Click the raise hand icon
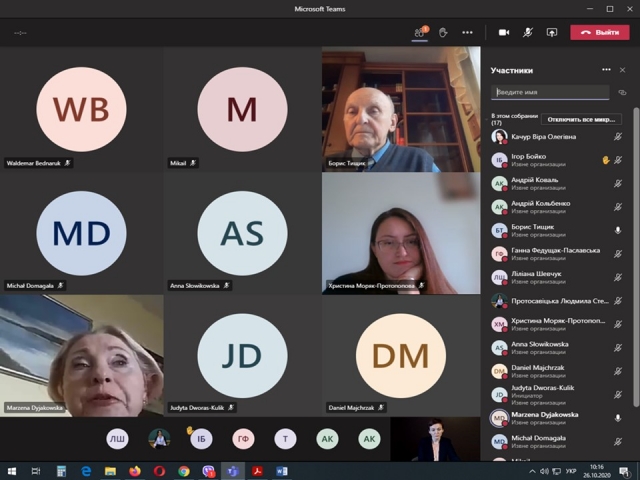The image size is (640, 480). (444, 32)
